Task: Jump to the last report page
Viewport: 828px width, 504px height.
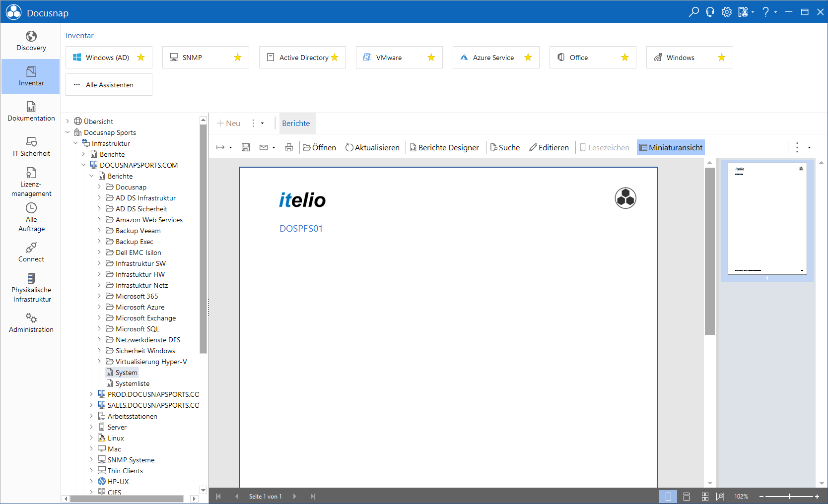Action: click(313, 496)
